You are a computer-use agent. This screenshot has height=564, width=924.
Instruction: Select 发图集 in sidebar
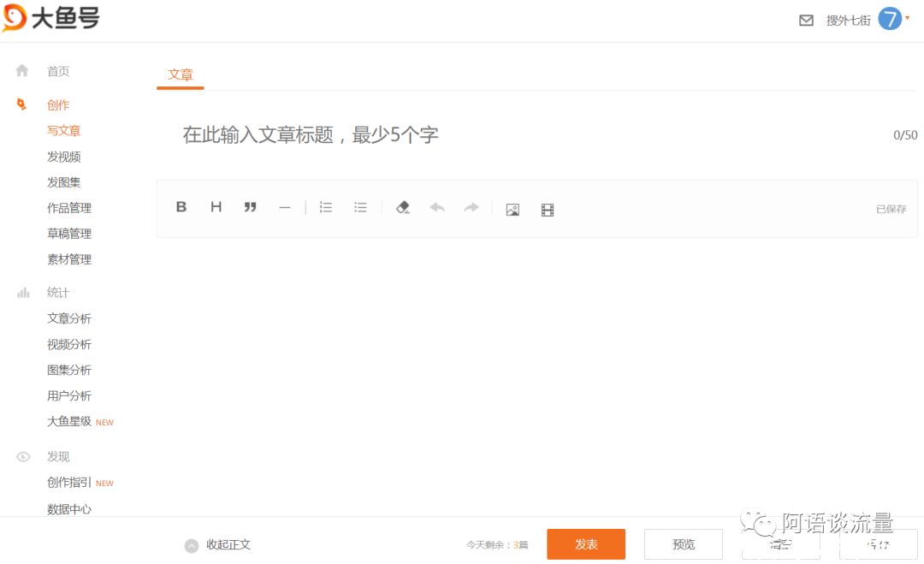tap(63, 182)
